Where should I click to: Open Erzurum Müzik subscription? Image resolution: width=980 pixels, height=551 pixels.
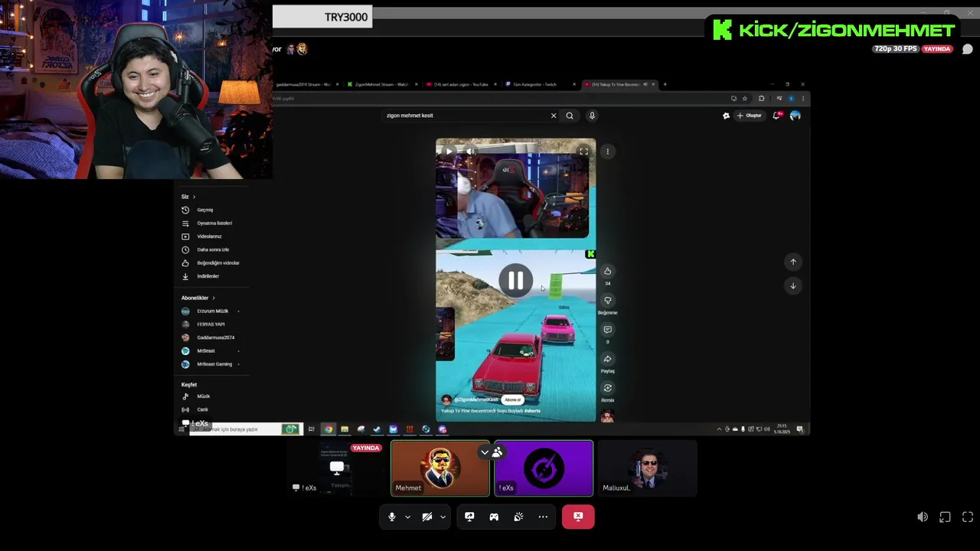tap(211, 311)
